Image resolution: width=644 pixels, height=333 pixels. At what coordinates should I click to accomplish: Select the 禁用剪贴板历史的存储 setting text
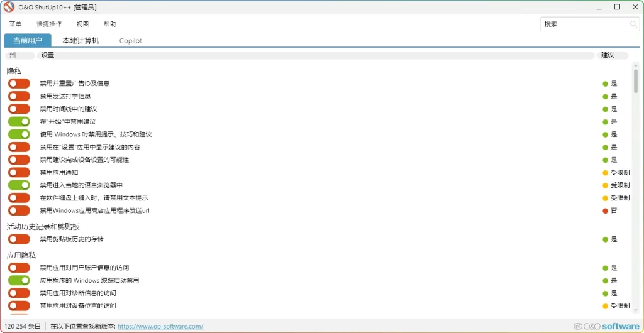tap(72, 239)
